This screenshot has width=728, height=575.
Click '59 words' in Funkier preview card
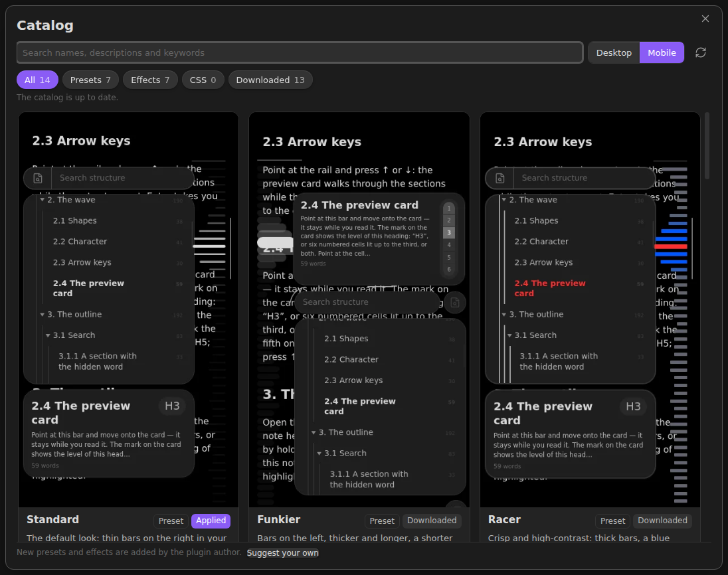click(313, 264)
